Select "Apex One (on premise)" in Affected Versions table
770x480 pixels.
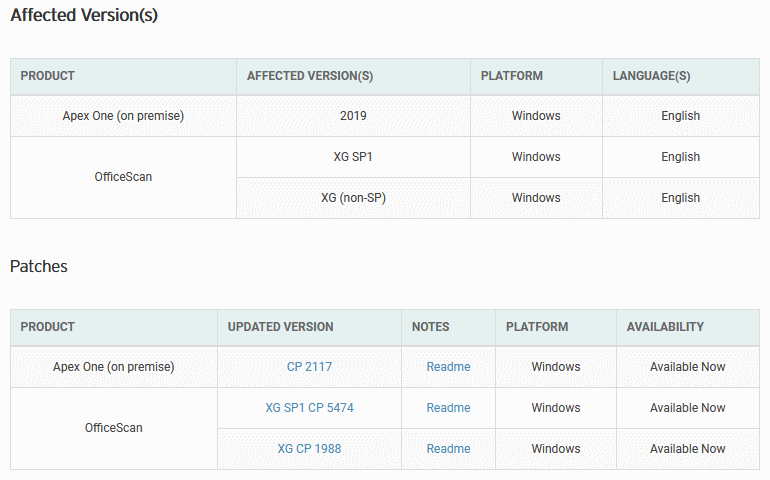(x=123, y=116)
